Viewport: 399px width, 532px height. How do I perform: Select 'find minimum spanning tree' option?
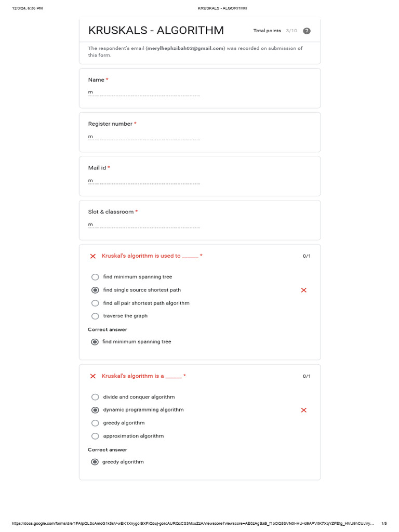[95, 277]
